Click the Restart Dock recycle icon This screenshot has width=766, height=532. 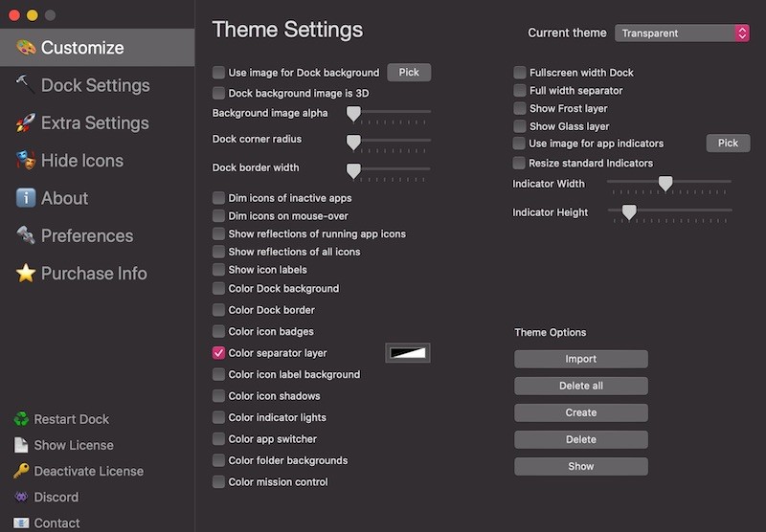pos(21,419)
